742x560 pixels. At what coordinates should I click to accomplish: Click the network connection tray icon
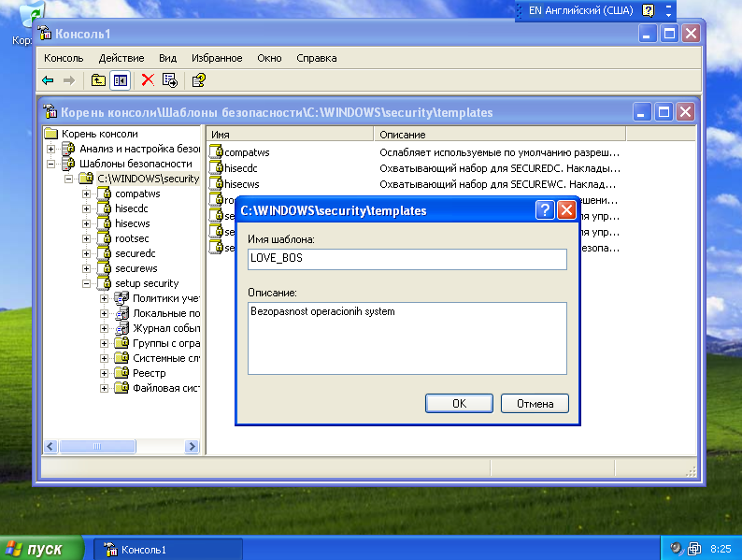pos(694,549)
